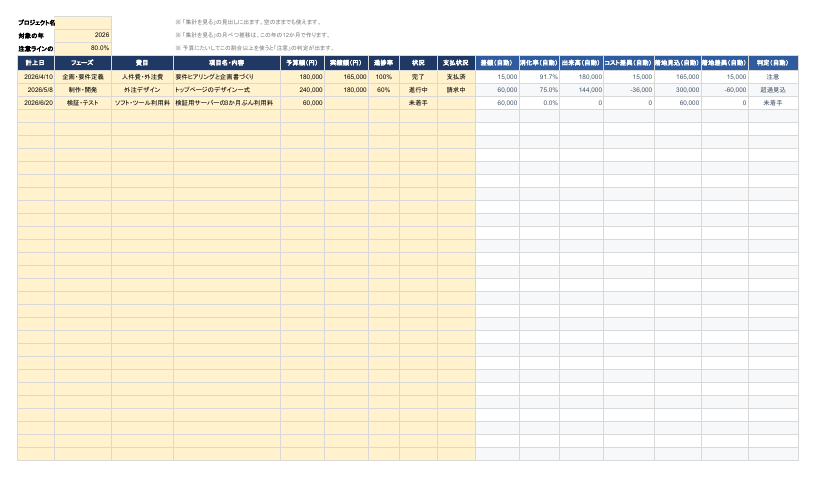The height and width of the screenshot is (477, 815).
Task: Select the 差額 cell 15,000 in the 2026/4/10 row
Action: 497,77
